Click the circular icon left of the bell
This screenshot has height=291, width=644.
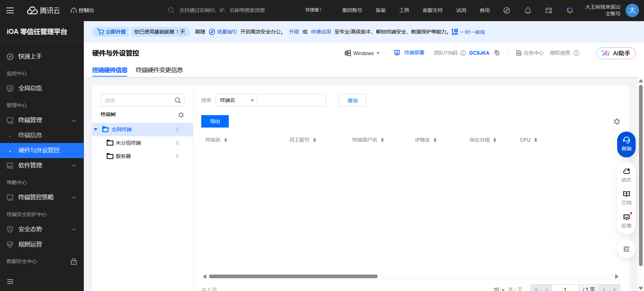click(x=507, y=10)
